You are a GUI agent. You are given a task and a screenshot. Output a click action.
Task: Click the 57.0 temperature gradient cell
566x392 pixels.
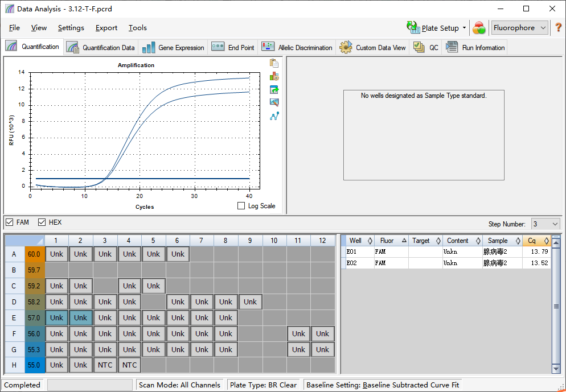[x=35, y=317]
